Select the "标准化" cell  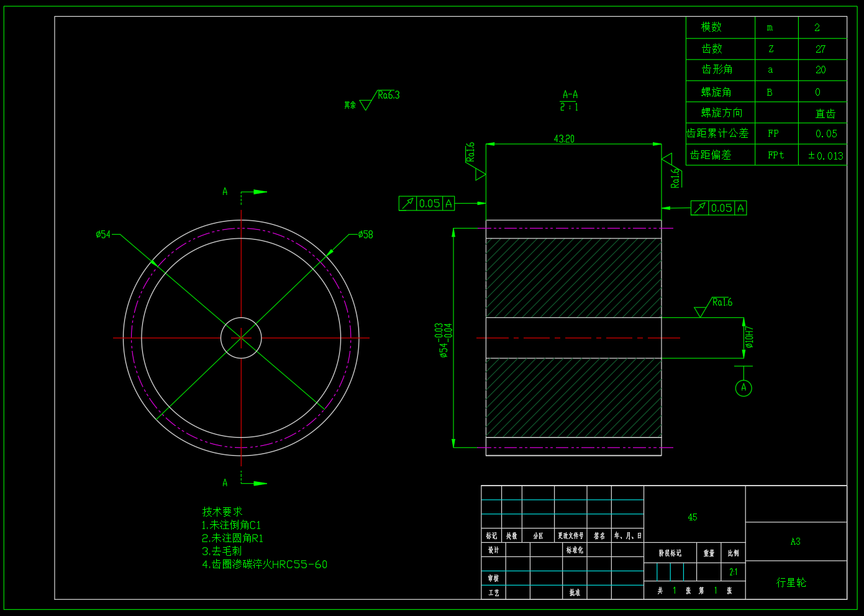(x=575, y=550)
